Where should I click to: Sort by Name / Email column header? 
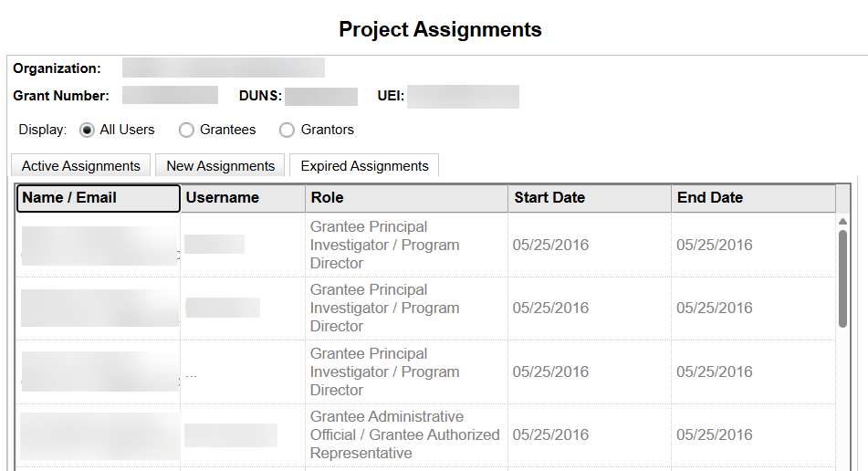point(98,198)
